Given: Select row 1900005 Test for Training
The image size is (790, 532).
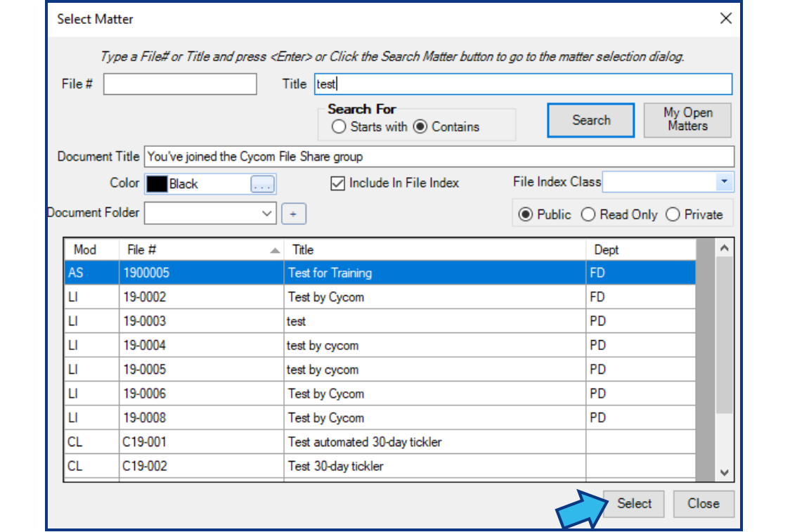Looking at the screenshot, I should [380, 273].
